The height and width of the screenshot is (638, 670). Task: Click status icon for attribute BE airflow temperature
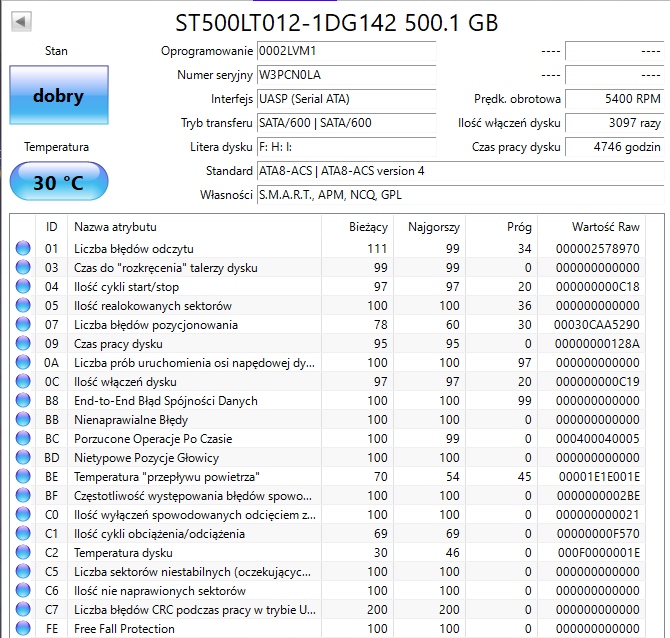pyautogui.click(x=23, y=476)
